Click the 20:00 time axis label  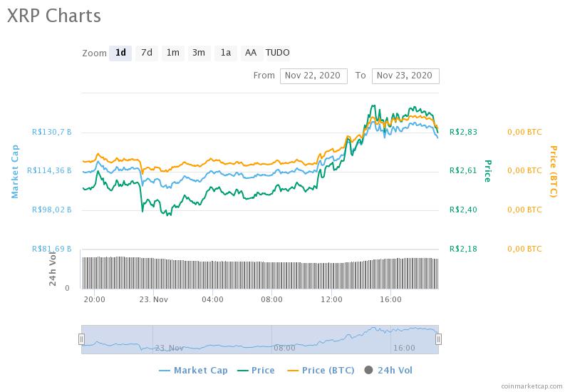[x=94, y=299]
